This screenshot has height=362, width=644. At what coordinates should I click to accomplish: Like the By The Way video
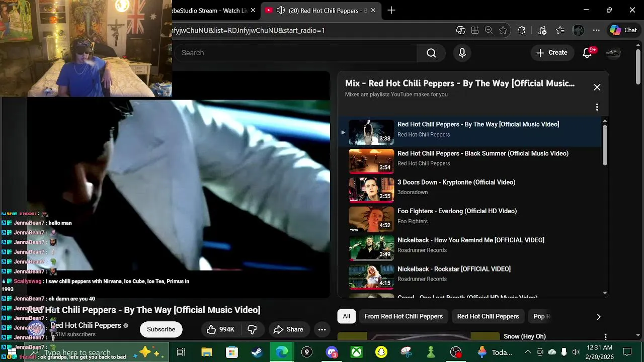coord(221,329)
